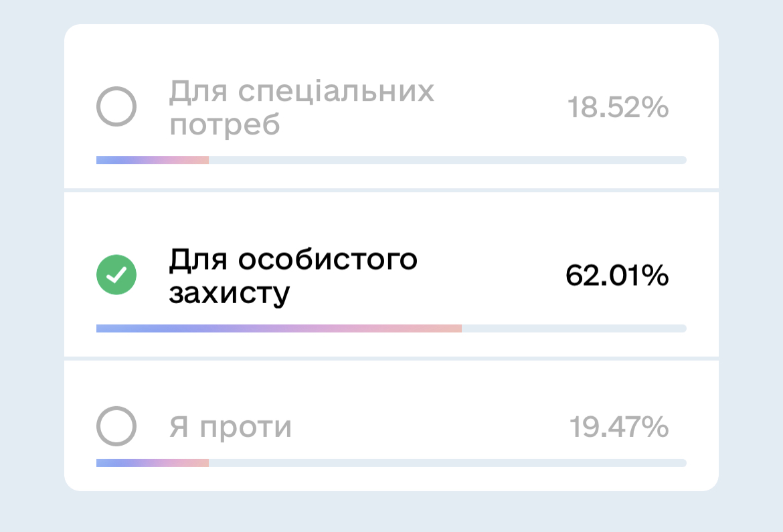Click the filled gradient of the 19.47% bar
Viewport: 783px width, 532px height.
click(x=153, y=463)
